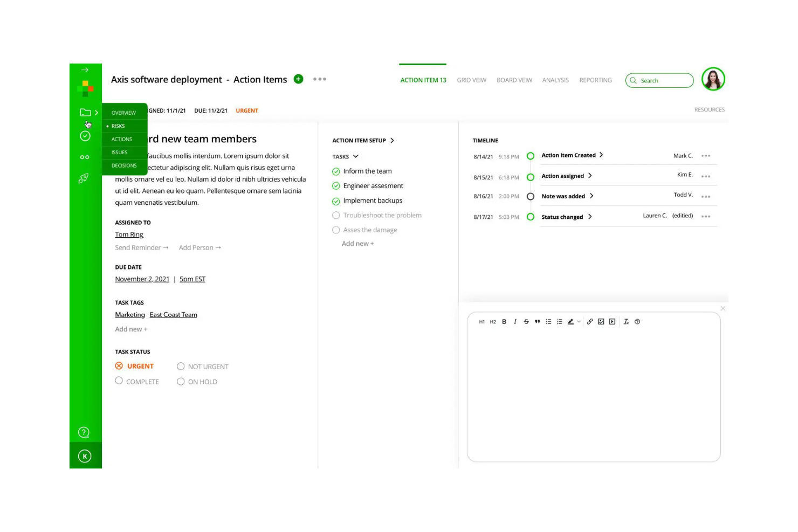Open options dots for Kim E. entry
Image resolution: width=798 pixels, height=532 pixels.
tap(706, 176)
